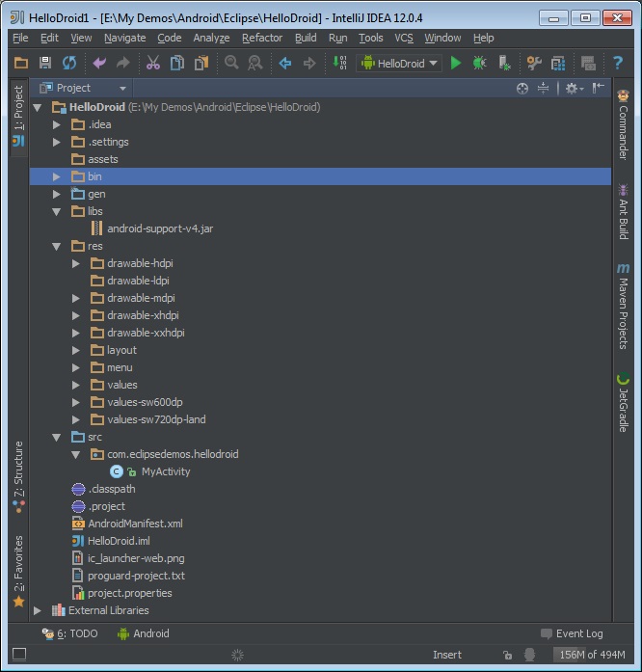This screenshot has width=642, height=672.
Task: Expand the drawable-hdpi folder
Action: (x=76, y=263)
